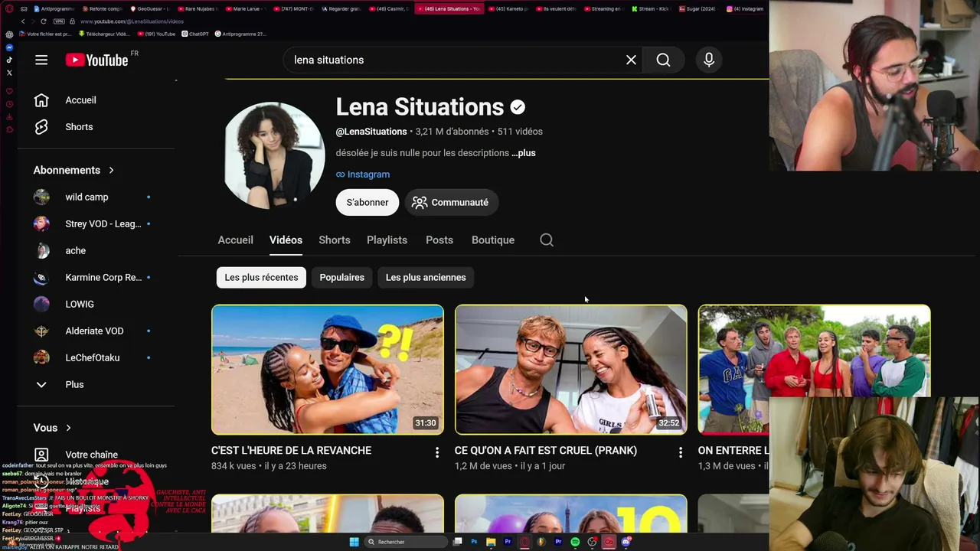The height and width of the screenshot is (551, 980).
Task: Open Accueil in the left sidebar
Action: click(66, 100)
